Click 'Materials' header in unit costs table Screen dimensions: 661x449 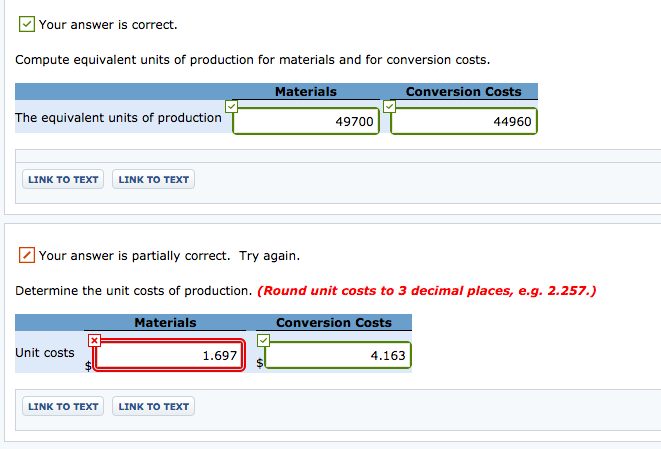click(165, 323)
